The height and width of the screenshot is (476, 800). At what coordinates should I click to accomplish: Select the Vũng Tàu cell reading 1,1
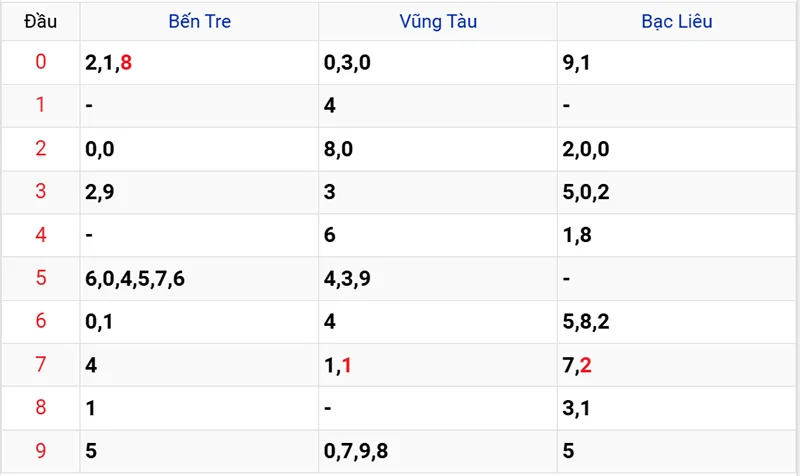coord(338,365)
